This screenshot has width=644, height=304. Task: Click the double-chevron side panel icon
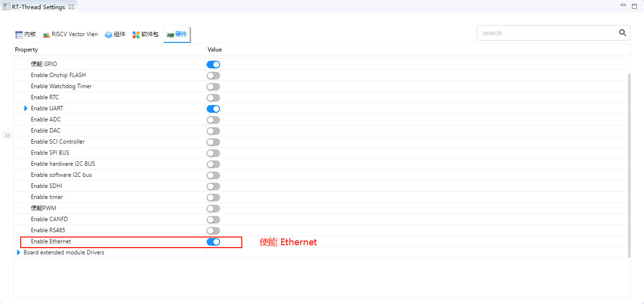tap(7, 136)
